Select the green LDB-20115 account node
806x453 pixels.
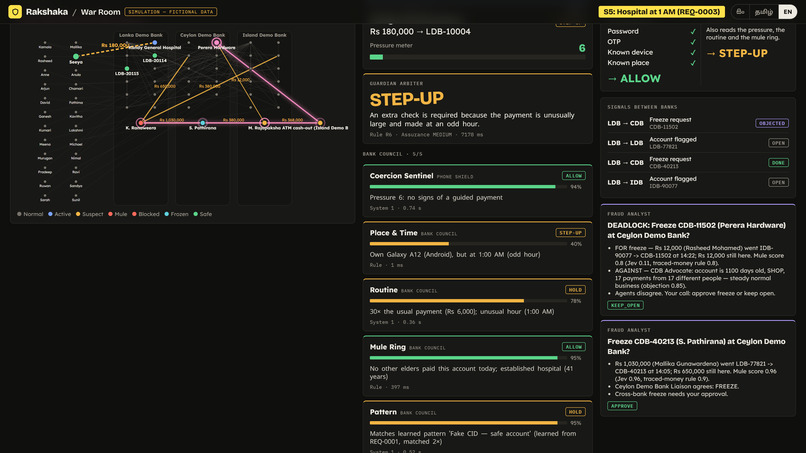point(127,68)
